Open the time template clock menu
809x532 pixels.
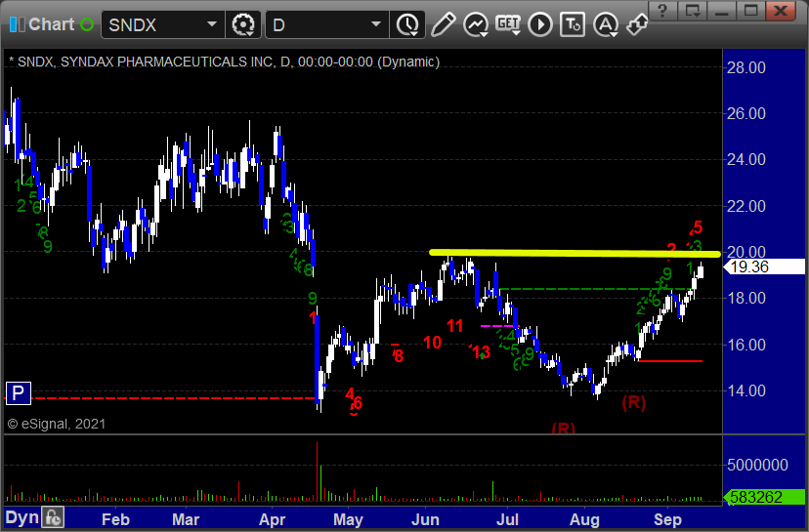[407, 24]
